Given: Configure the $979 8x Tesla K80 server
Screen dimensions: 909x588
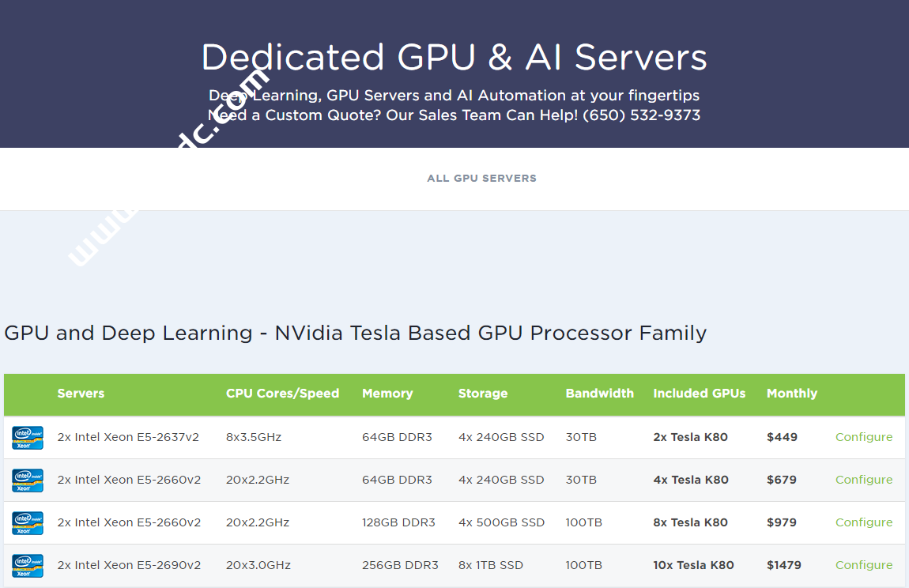Looking at the screenshot, I should (864, 522).
